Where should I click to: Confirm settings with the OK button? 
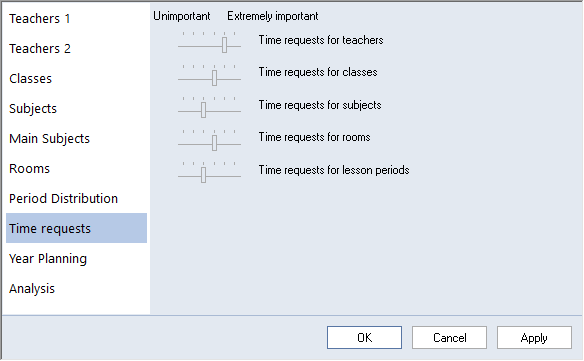(365, 338)
